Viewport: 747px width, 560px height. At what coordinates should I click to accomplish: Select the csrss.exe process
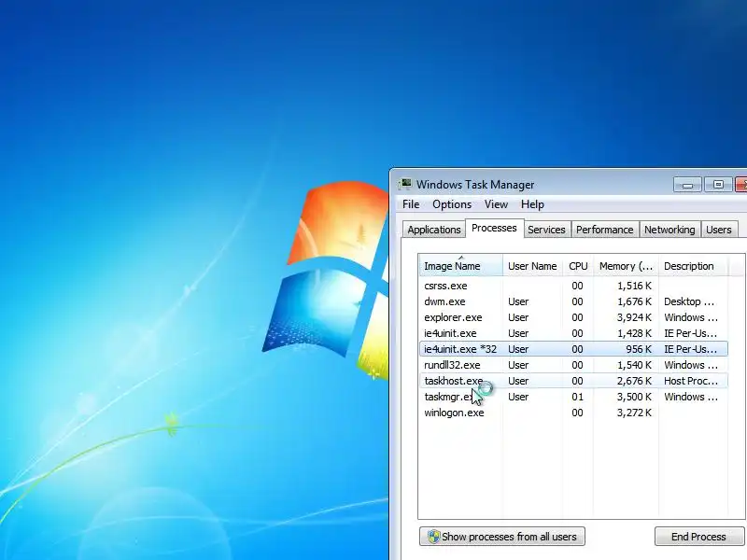pos(573,286)
